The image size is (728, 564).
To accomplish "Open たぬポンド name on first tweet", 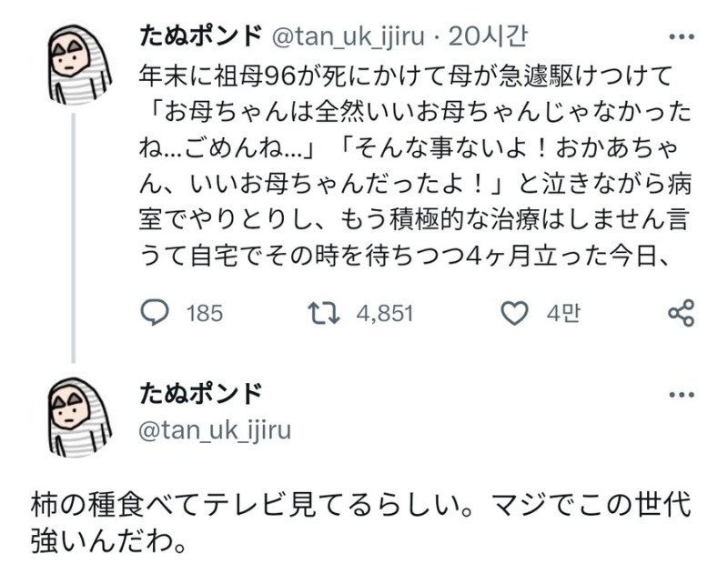I will click(200, 36).
